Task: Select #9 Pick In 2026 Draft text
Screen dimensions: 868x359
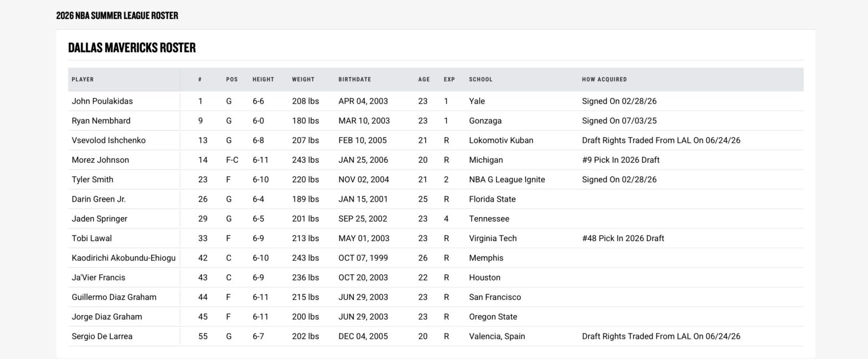Action: click(x=621, y=160)
